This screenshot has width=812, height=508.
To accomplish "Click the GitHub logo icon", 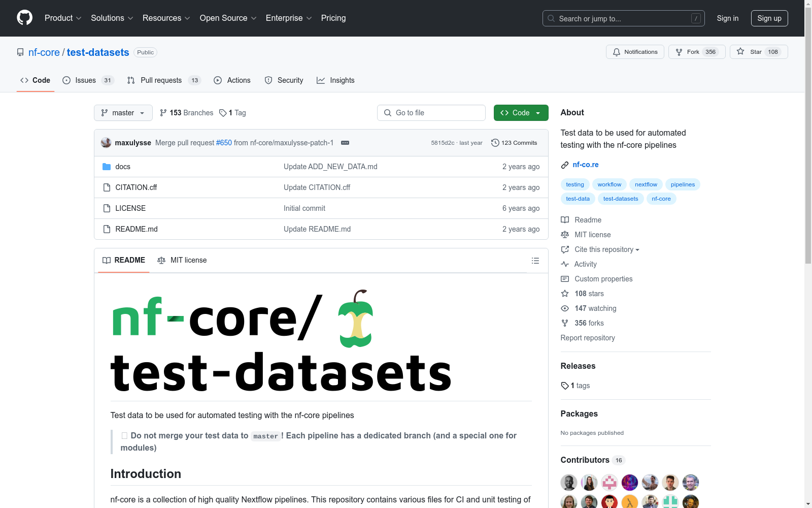I will 24,18.
